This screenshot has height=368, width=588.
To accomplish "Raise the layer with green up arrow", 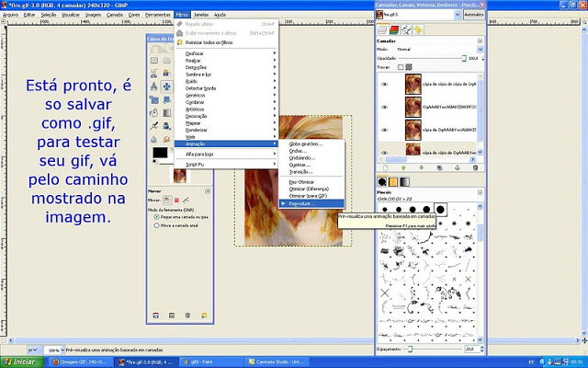I will 401,167.
